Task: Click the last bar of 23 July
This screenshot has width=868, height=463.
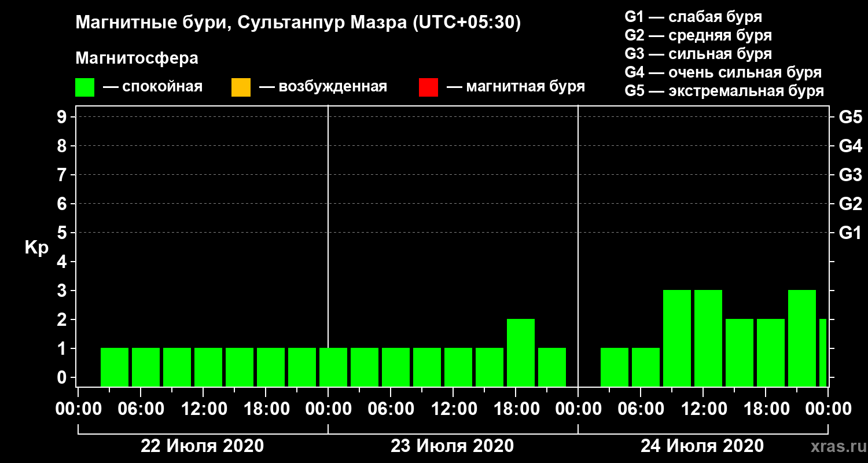Action: point(552,367)
